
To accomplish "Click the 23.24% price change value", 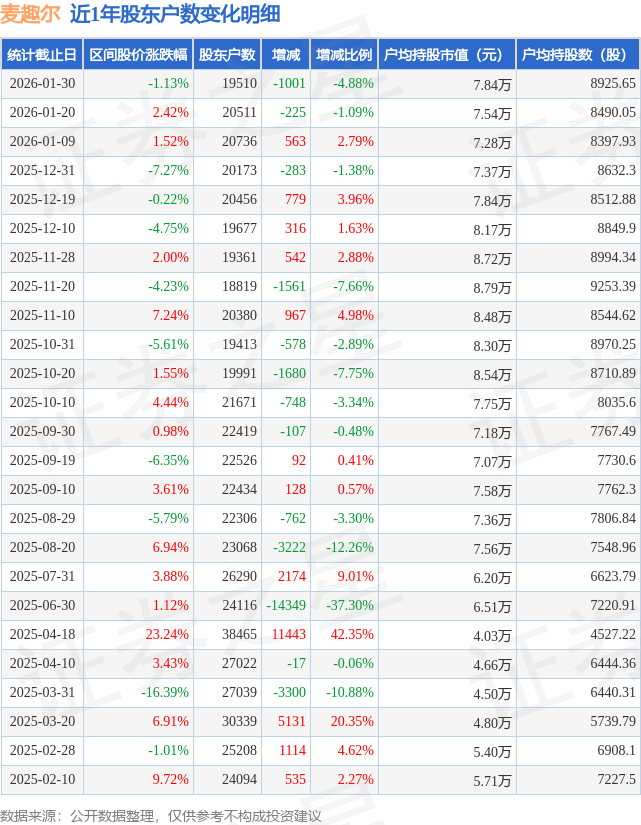I will 167,634.
